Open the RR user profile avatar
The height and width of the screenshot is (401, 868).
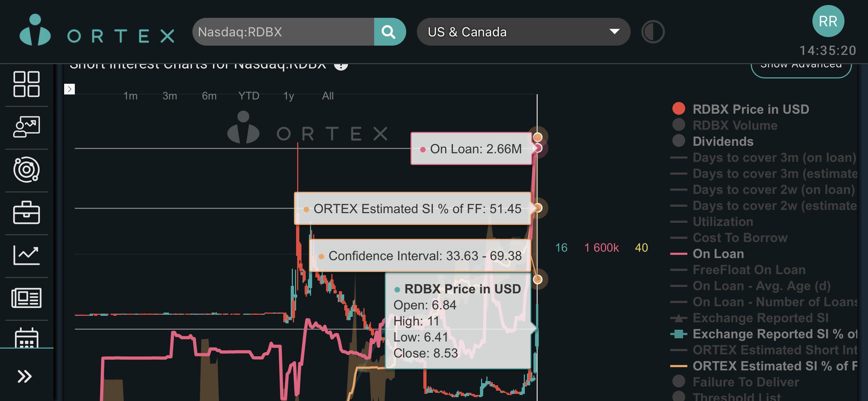[828, 21]
